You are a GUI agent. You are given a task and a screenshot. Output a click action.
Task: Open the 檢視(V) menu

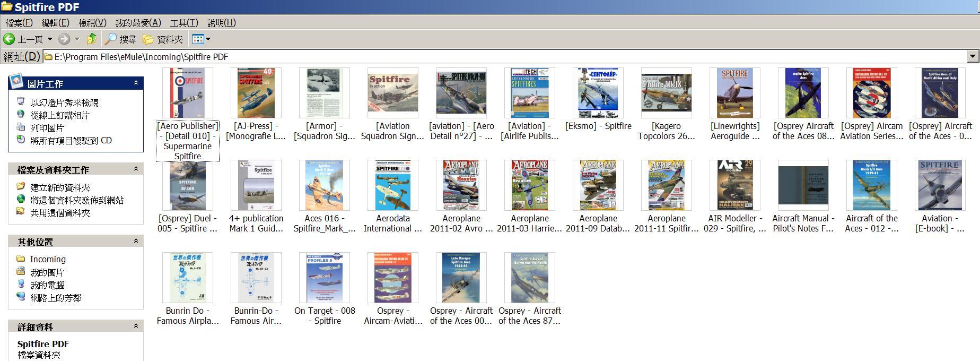[92, 23]
